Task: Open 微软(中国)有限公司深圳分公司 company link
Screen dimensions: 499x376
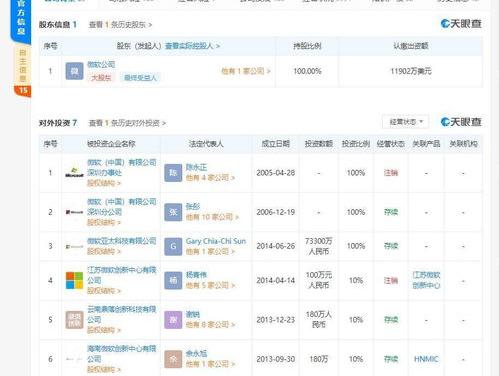Action: 122,207
